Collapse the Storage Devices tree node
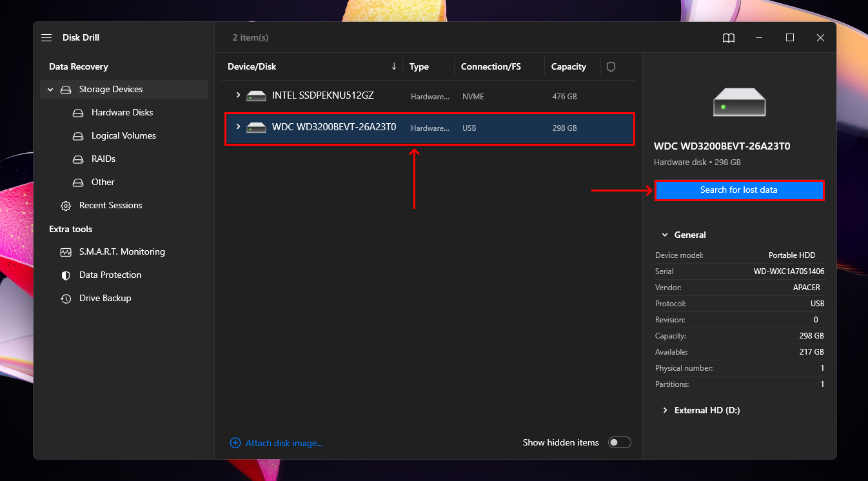 click(x=50, y=90)
